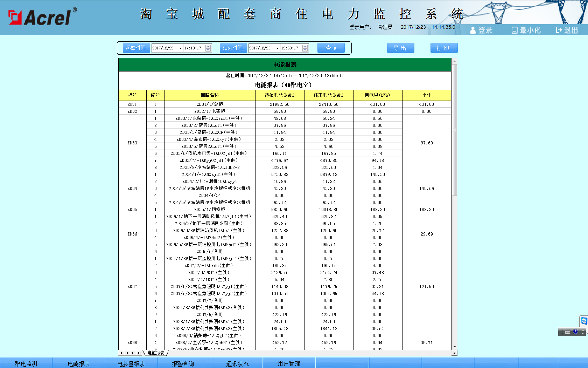Open the end date dropdown calendar

[x=277, y=48]
